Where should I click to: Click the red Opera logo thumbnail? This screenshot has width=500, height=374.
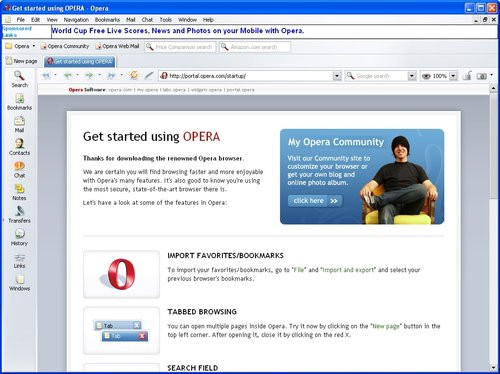pos(121,274)
